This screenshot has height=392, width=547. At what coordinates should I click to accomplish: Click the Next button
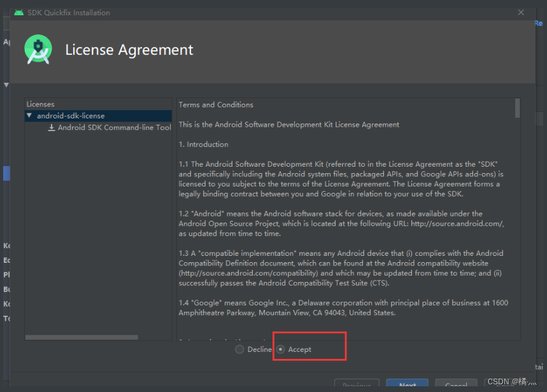coord(407,382)
